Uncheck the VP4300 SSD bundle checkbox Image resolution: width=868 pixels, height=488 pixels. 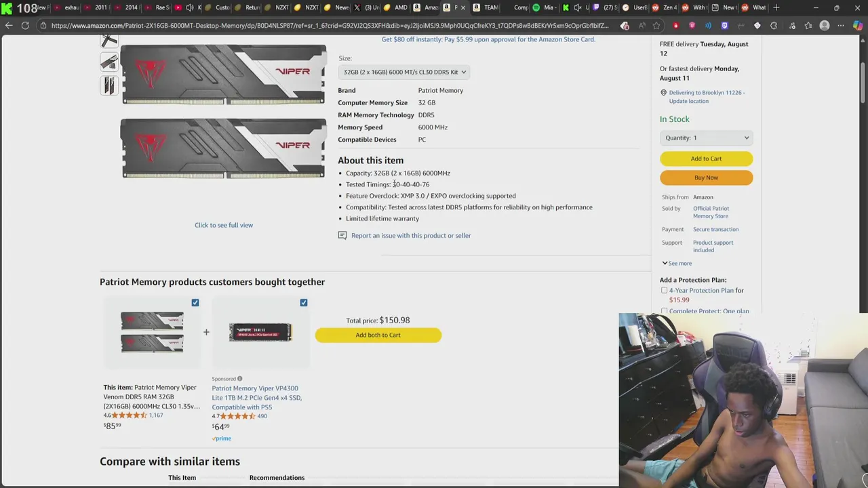[x=304, y=302]
